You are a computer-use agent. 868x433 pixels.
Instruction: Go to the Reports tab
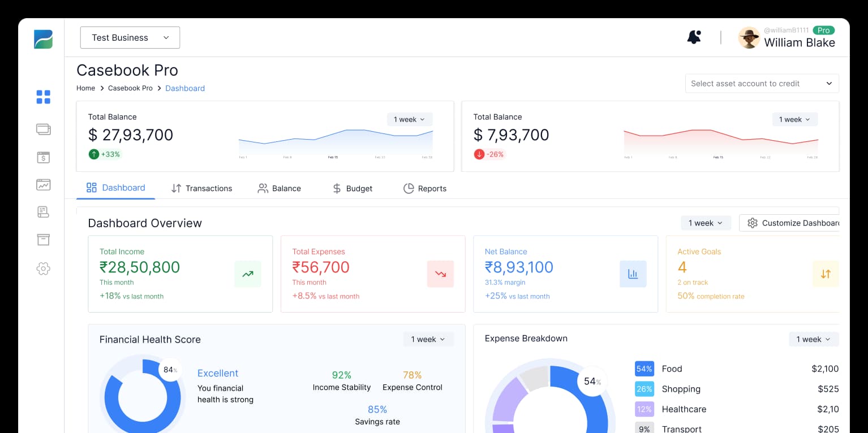pyautogui.click(x=424, y=188)
